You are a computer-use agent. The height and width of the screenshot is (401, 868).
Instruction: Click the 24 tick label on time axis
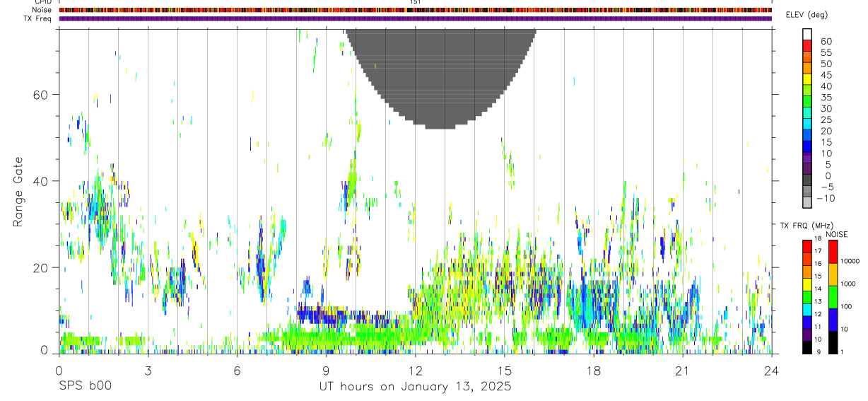[x=772, y=371]
